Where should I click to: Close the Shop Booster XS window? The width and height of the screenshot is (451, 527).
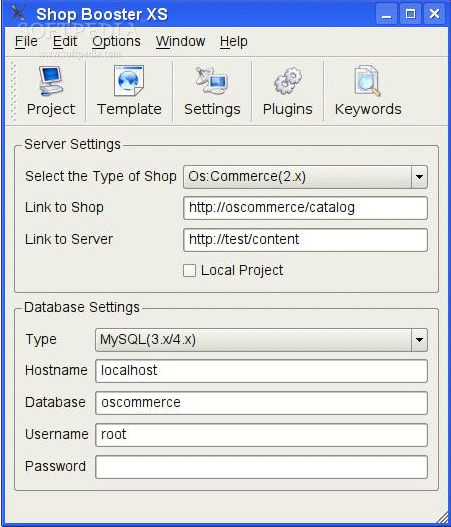click(x=434, y=14)
